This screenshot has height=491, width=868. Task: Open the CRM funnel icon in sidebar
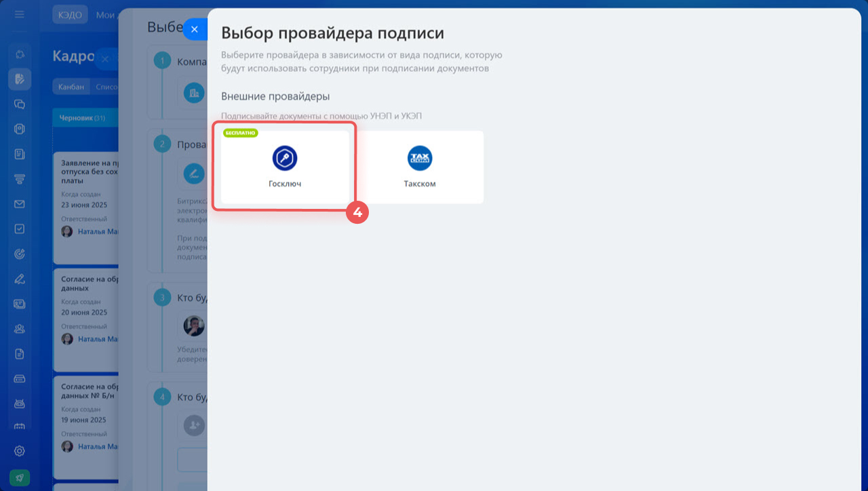pos(20,179)
